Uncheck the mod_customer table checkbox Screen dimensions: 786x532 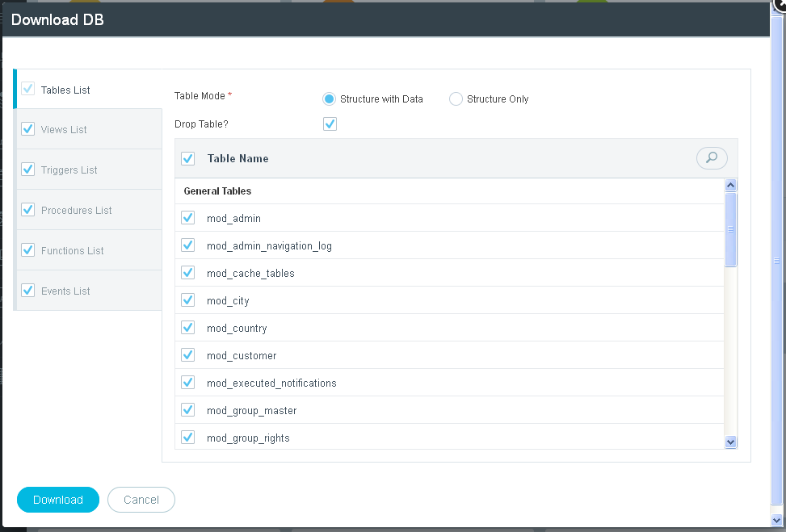[188, 354]
